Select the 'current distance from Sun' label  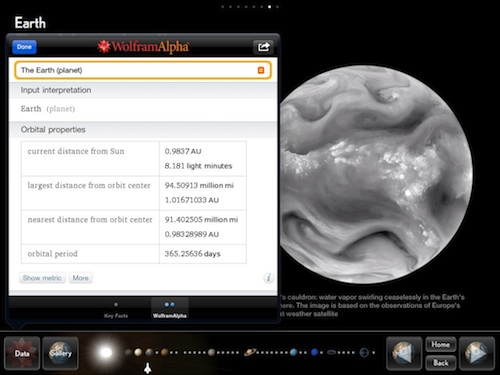tap(76, 151)
